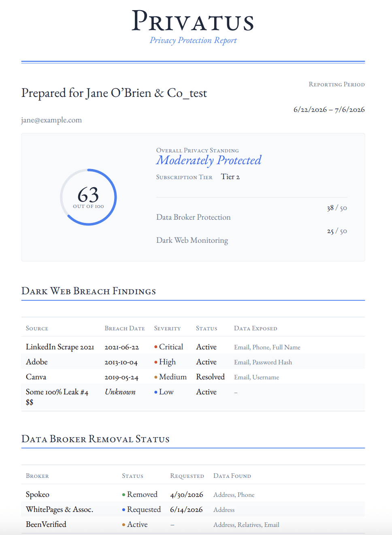Select the Canva source row
Screen dimensions: 392x535
193,377
